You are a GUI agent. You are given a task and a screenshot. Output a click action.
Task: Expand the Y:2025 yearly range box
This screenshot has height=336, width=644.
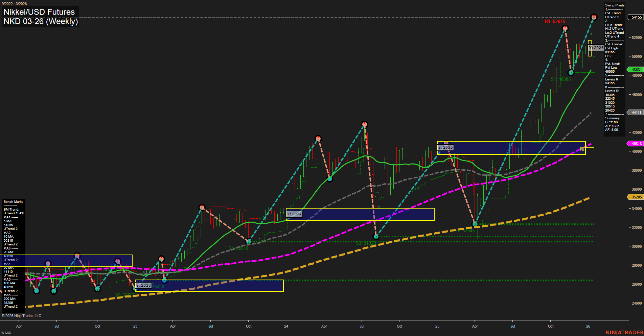(x=446, y=147)
